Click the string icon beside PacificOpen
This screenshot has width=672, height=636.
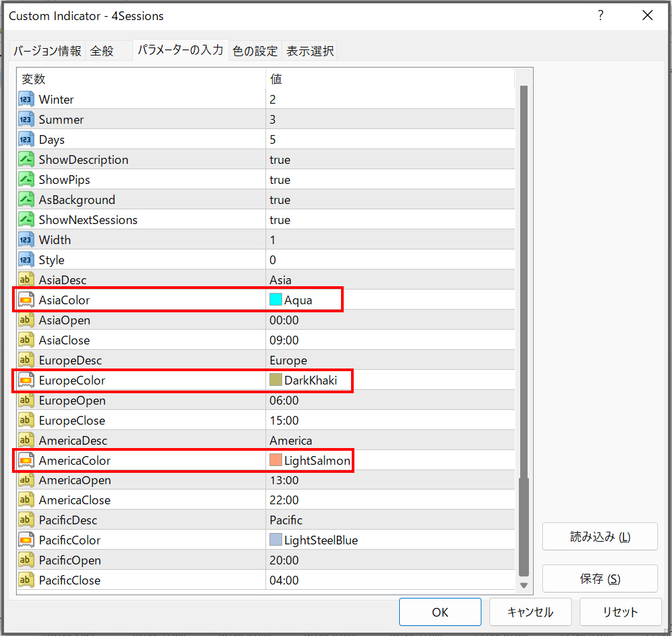click(x=26, y=560)
